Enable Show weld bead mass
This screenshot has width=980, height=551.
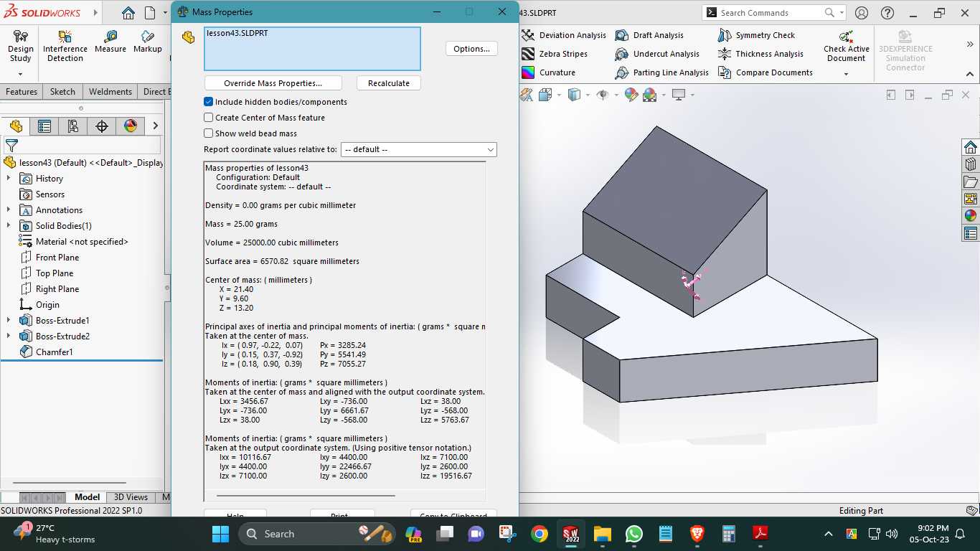(x=209, y=133)
